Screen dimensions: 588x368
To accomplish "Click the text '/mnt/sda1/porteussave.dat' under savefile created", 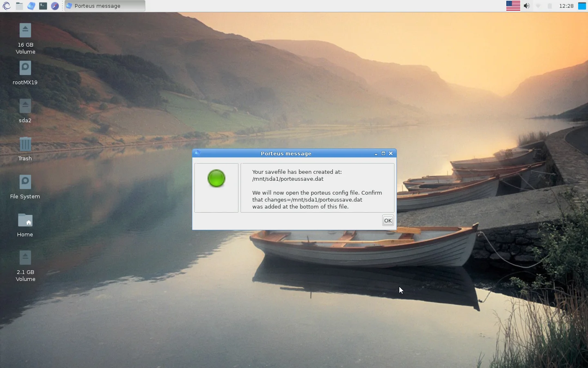I will (288, 179).
